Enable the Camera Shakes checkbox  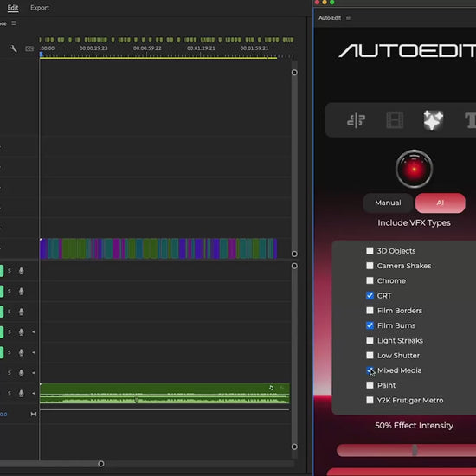(370, 266)
